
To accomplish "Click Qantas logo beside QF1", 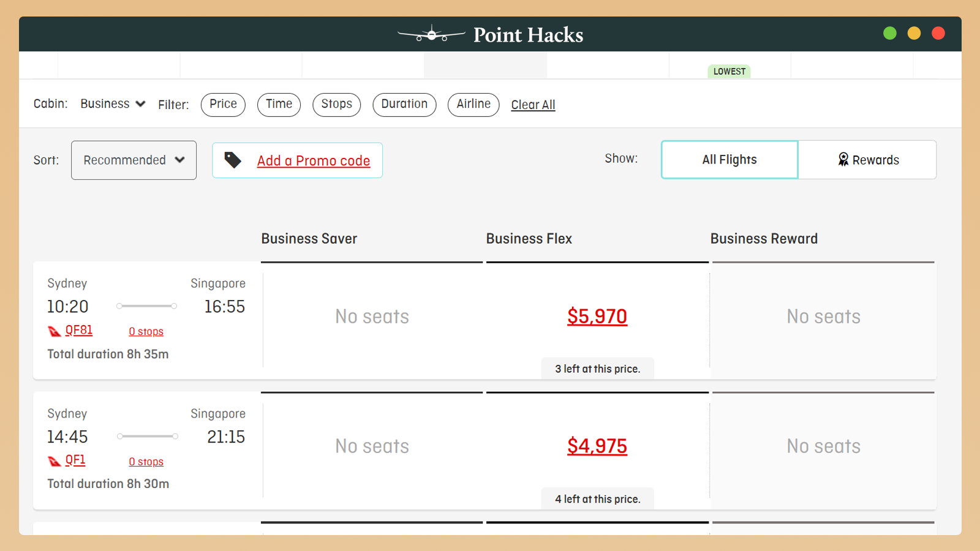I will click(x=55, y=461).
